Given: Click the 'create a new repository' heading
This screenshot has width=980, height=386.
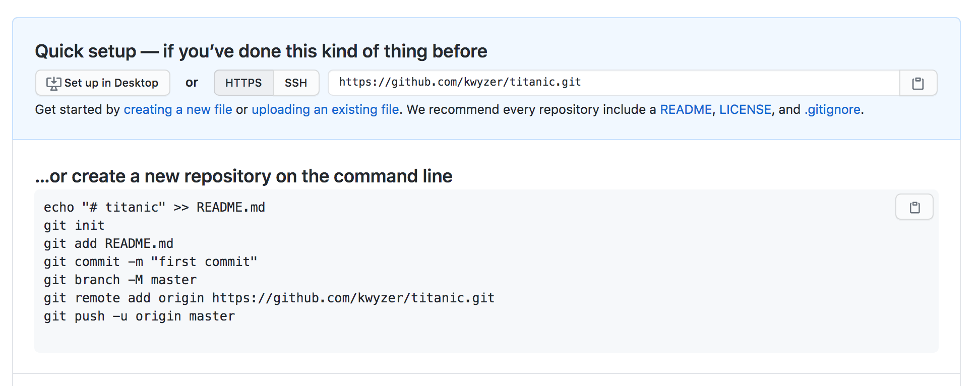Looking at the screenshot, I should [x=243, y=176].
